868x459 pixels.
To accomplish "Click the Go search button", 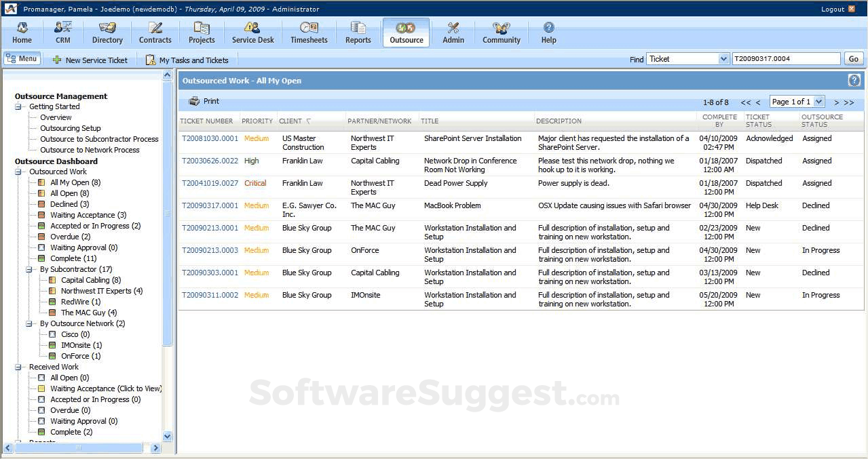I will pos(853,58).
